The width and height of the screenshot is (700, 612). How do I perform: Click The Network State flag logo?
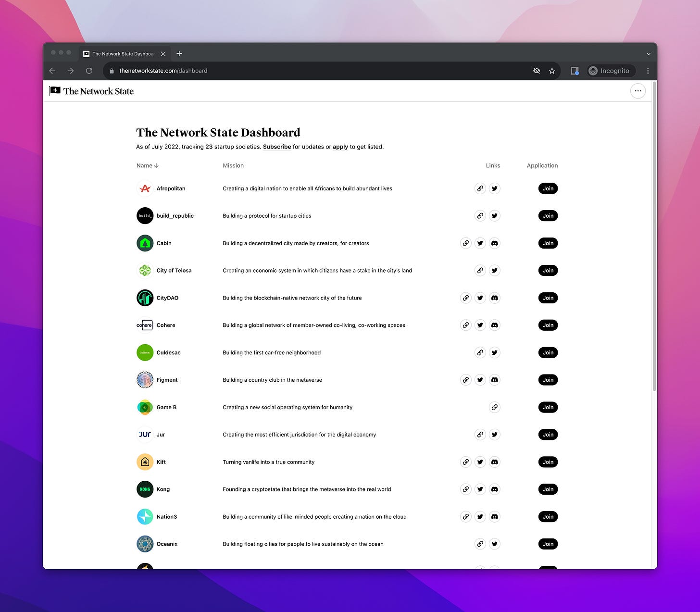click(x=55, y=91)
